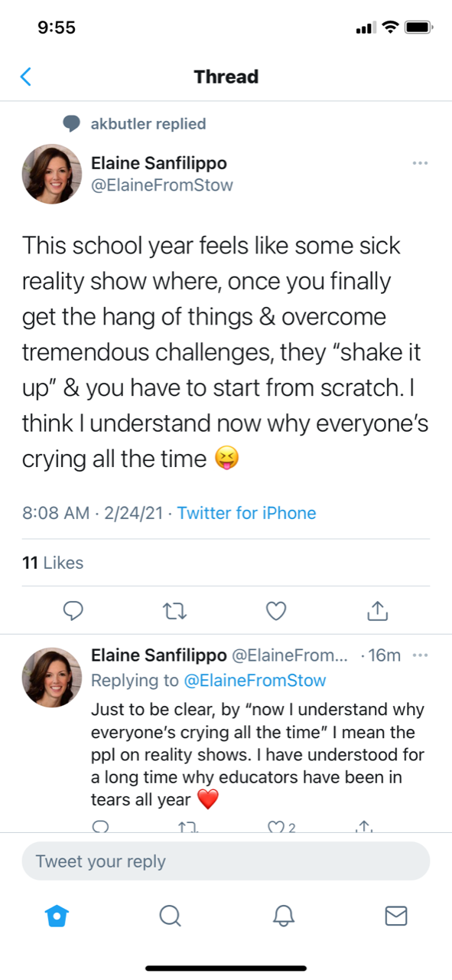Open the Messages envelope tab
Image resolution: width=452 pixels, height=980 pixels.
395,916
